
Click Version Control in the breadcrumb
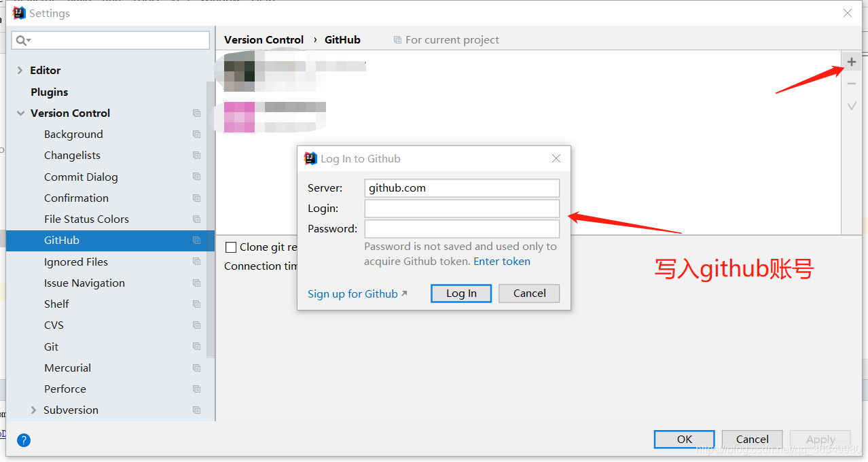coord(264,40)
